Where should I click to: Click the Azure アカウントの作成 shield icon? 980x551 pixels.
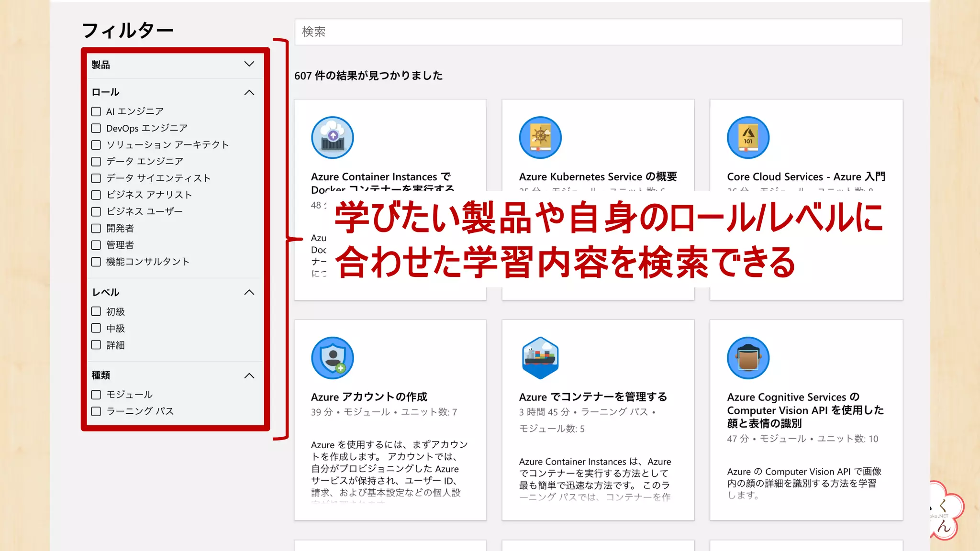click(332, 358)
